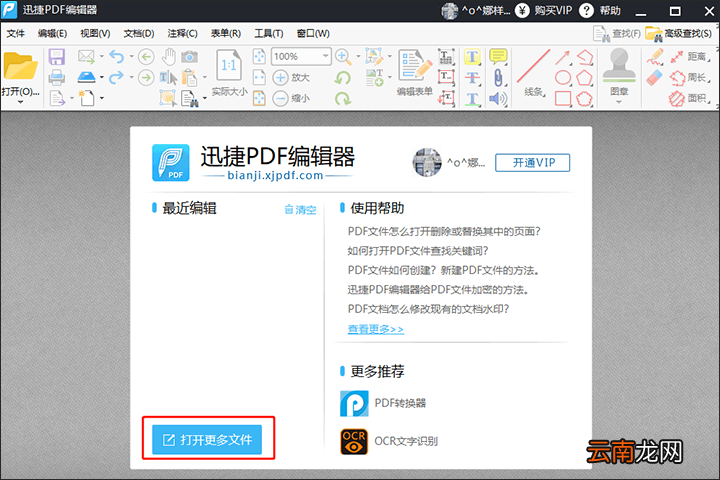Select the yellow highlight text tool
Image resolution: width=720 pixels, height=480 pixels.
(x=472, y=57)
